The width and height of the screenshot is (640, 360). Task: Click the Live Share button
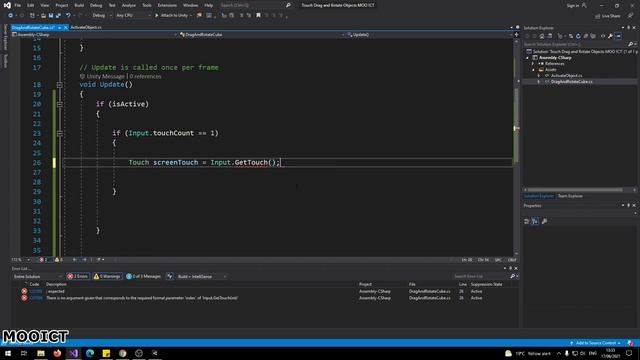608,16
